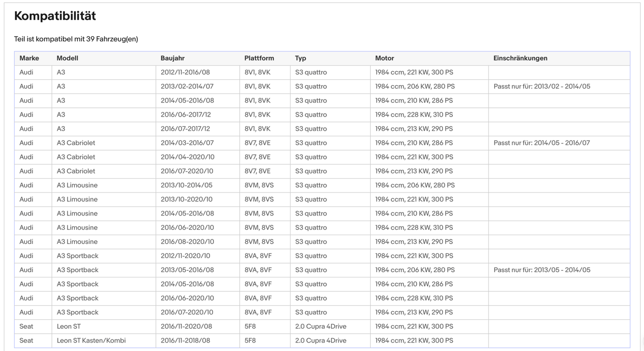Image resolution: width=644 pixels, height=351 pixels.
Task: Select the Baujahr cell 2012/11-2016/08
Action: pos(185,72)
